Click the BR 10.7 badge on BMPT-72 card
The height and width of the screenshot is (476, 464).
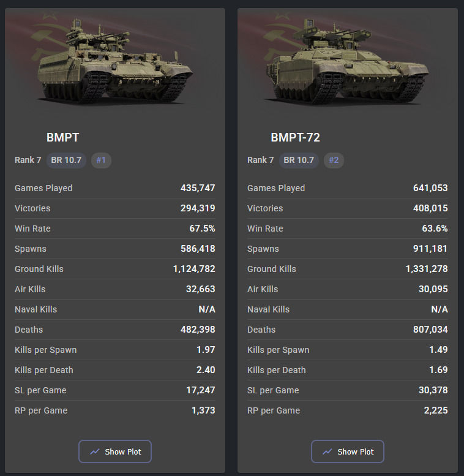click(299, 161)
